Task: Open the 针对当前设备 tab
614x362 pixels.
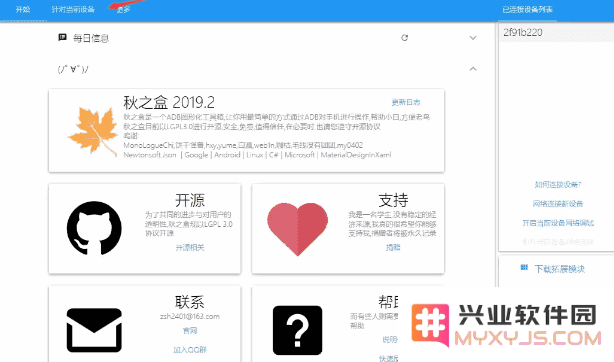Action: pyautogui.click(x=73, y=9)
